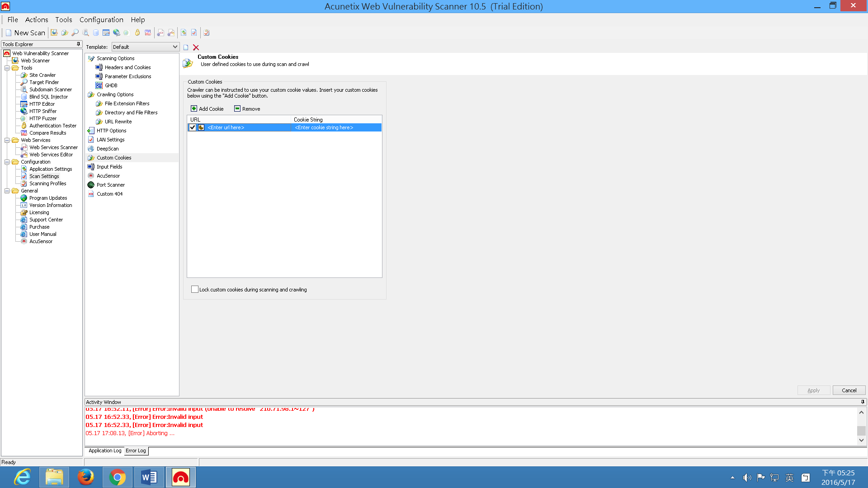Select Port Scanner in settings list

(x=111, y=185)
